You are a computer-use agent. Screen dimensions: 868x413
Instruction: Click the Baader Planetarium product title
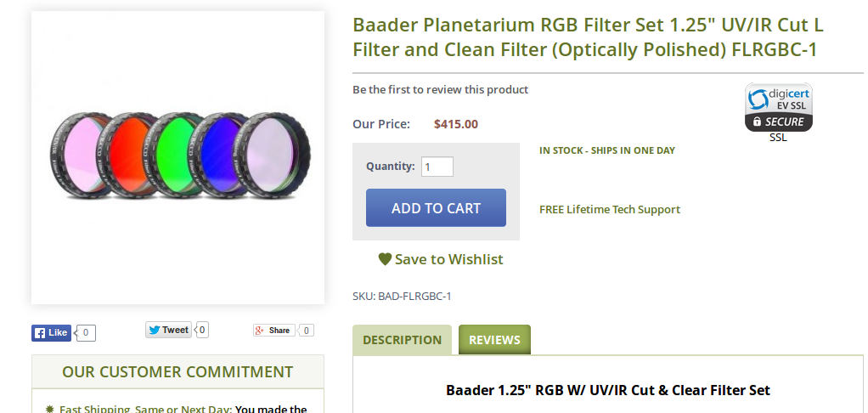point(588,37)
